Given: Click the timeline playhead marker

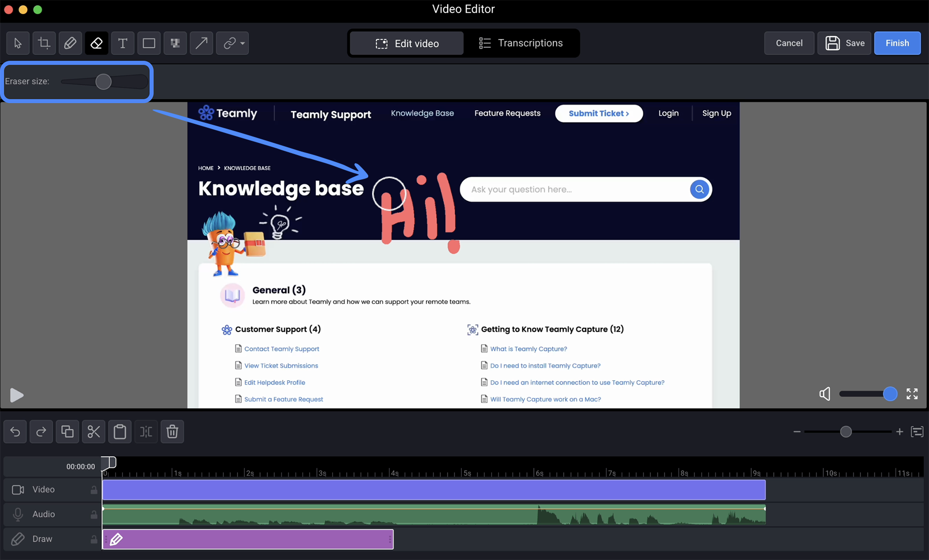Looking at the screenshot, I should pyautogui.click(x=109, y=462).
